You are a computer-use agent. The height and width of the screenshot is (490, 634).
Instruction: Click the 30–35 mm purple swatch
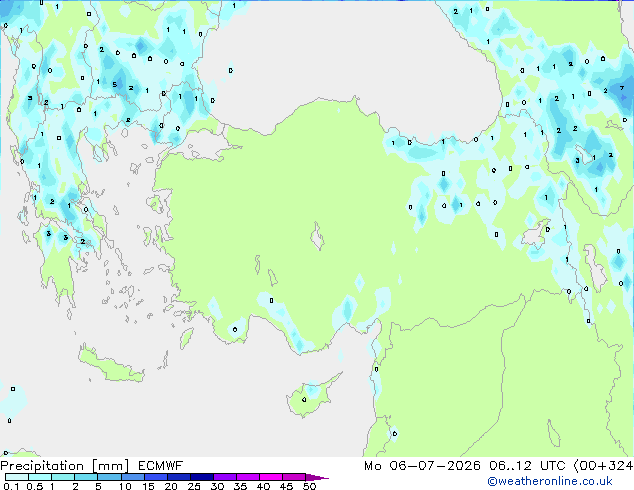click(x=224, y=477)
